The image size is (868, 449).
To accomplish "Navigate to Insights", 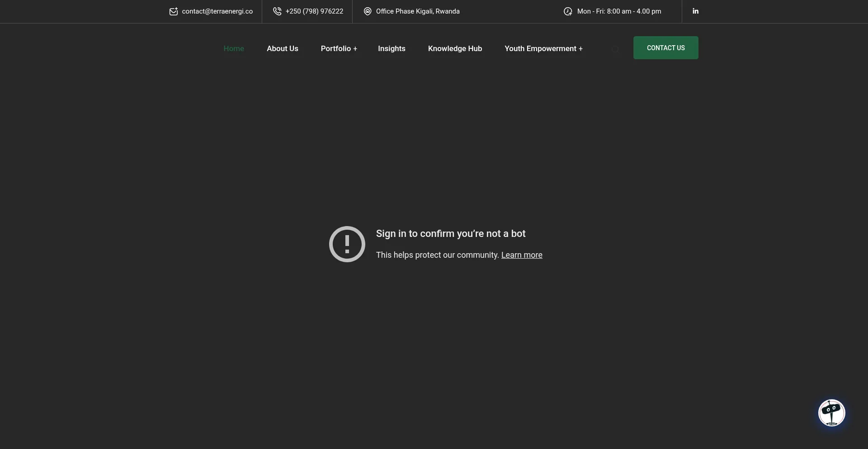I will click(x=392, y=48).
